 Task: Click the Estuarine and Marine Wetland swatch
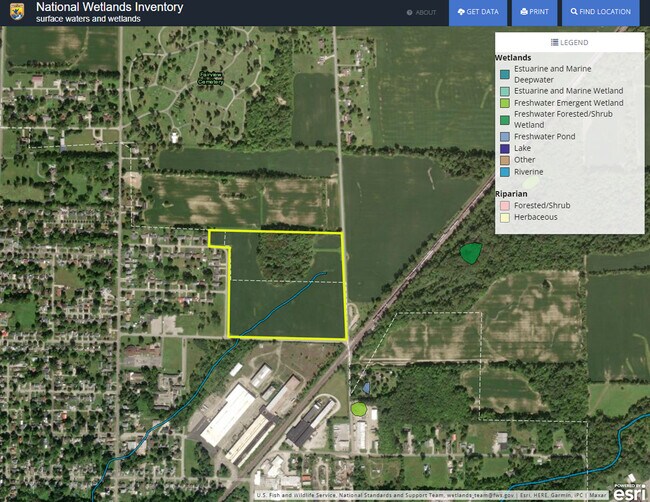pyautogui.click(x=505, y=91)
